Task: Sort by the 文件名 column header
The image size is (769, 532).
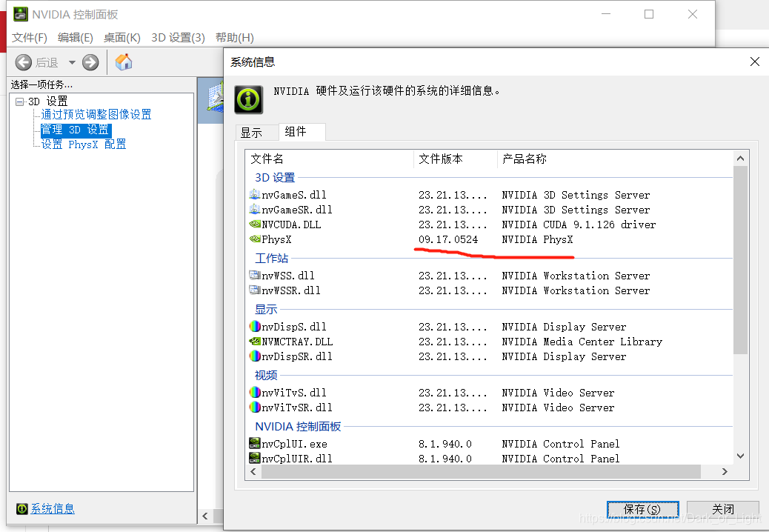Action: [x=330, y=159]
